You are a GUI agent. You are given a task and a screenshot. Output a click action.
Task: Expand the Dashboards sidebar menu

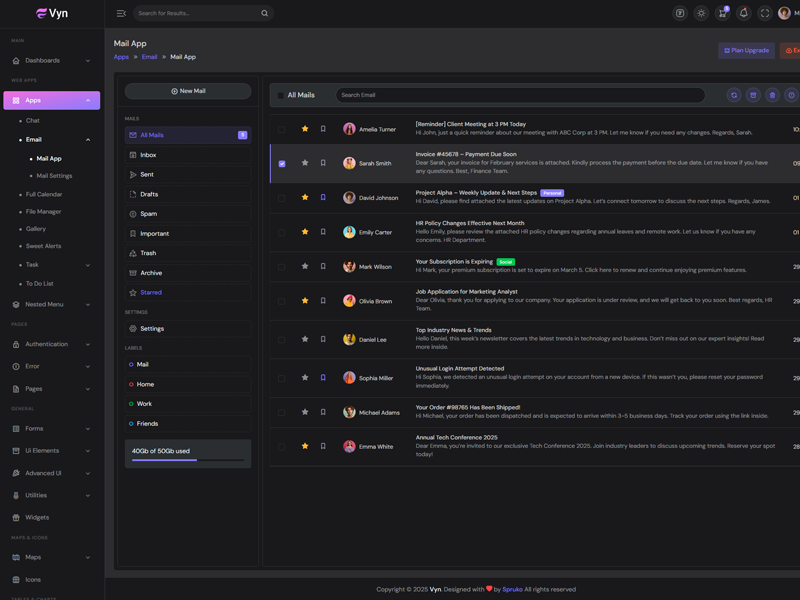52,60
